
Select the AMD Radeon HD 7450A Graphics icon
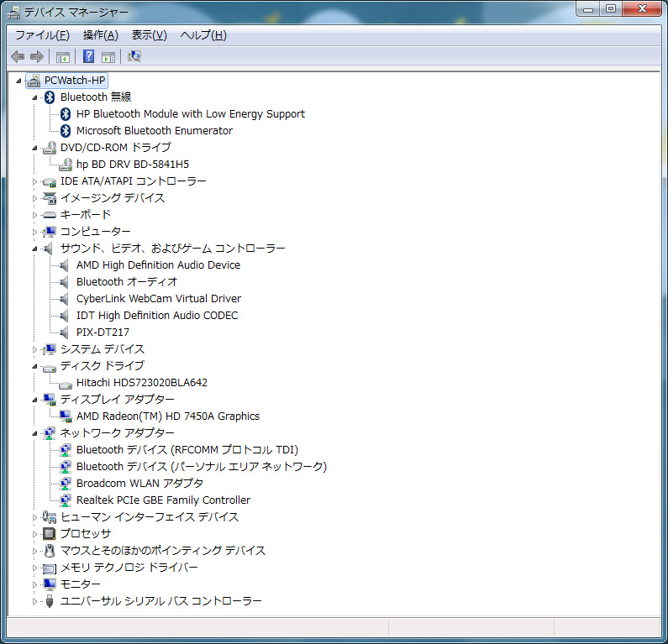66,416
